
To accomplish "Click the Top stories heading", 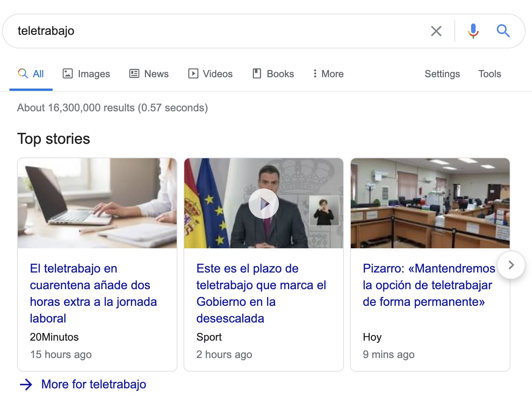I will [x=54, y=139].
